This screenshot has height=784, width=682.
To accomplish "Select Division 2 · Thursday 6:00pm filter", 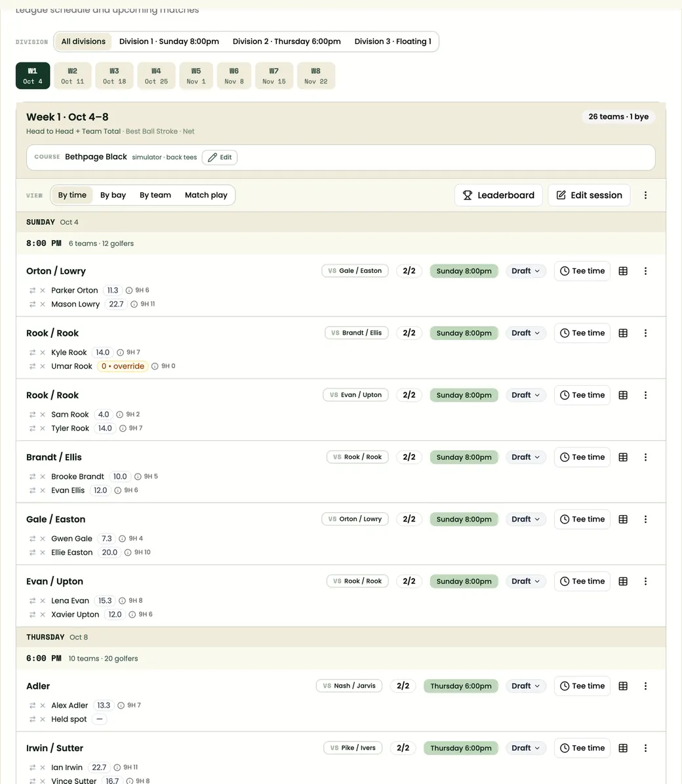I will point(287,41).
